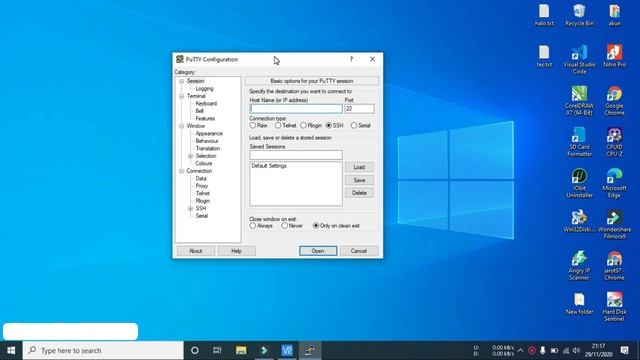The width and height of the screenshot is (640, 360).
Task: Click the Save session button
Action: (x=359, y=180)
